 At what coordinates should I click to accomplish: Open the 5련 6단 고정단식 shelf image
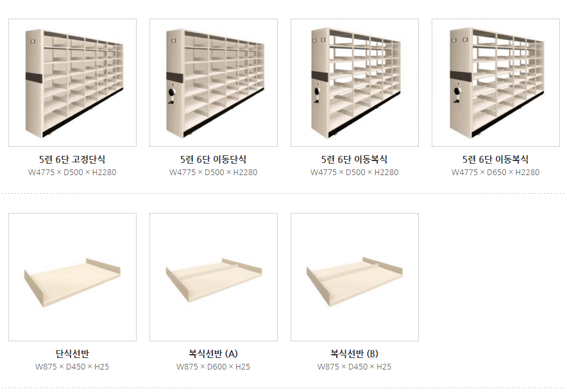72,83
